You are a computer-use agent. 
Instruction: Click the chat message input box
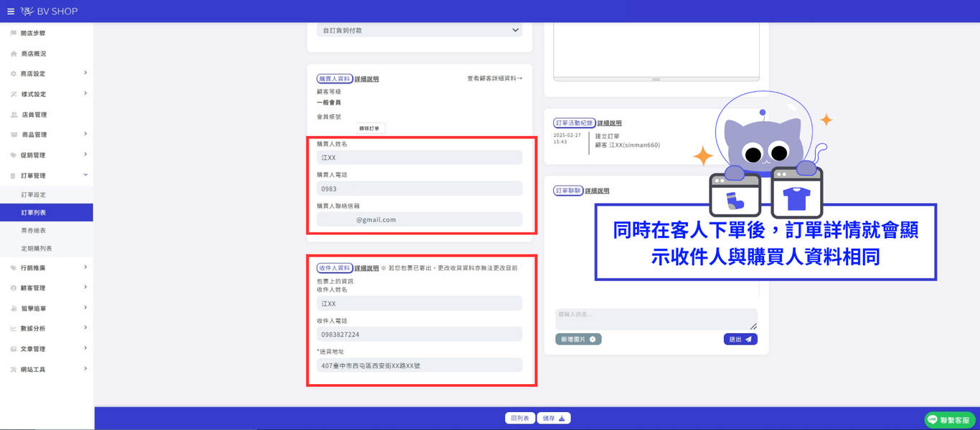point(656,319)
